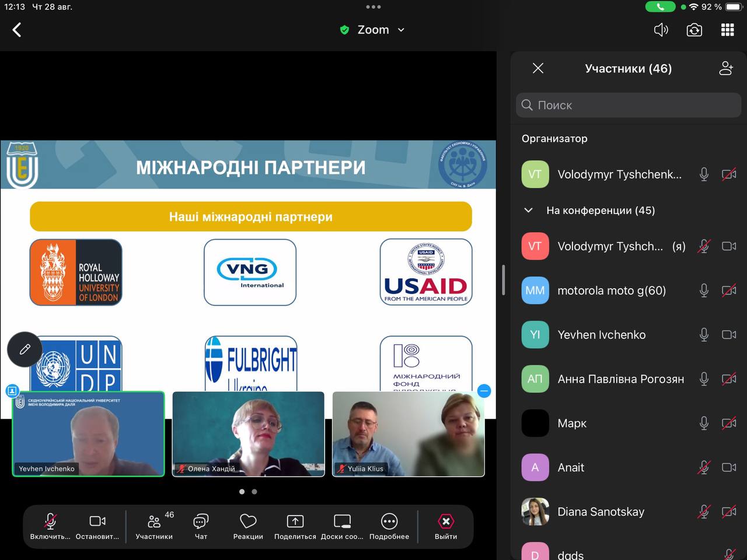747x560 pixels.
Task: Open Diana Sanotskay's profile photo
Action: [535, 512]
